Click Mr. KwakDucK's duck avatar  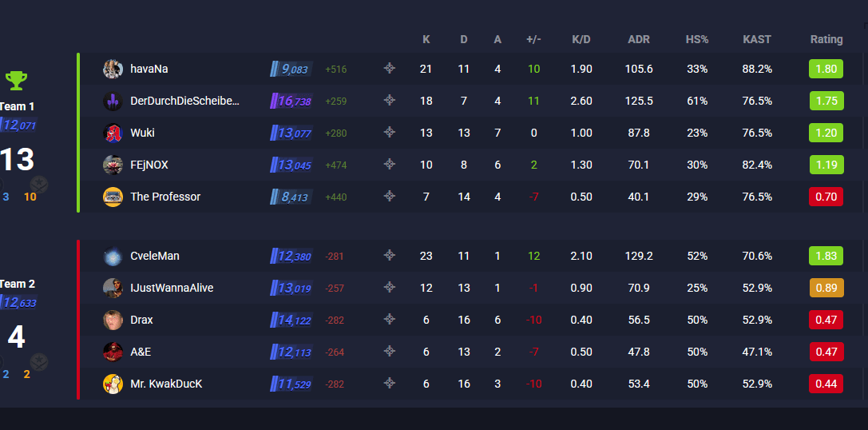click(113, 384)
